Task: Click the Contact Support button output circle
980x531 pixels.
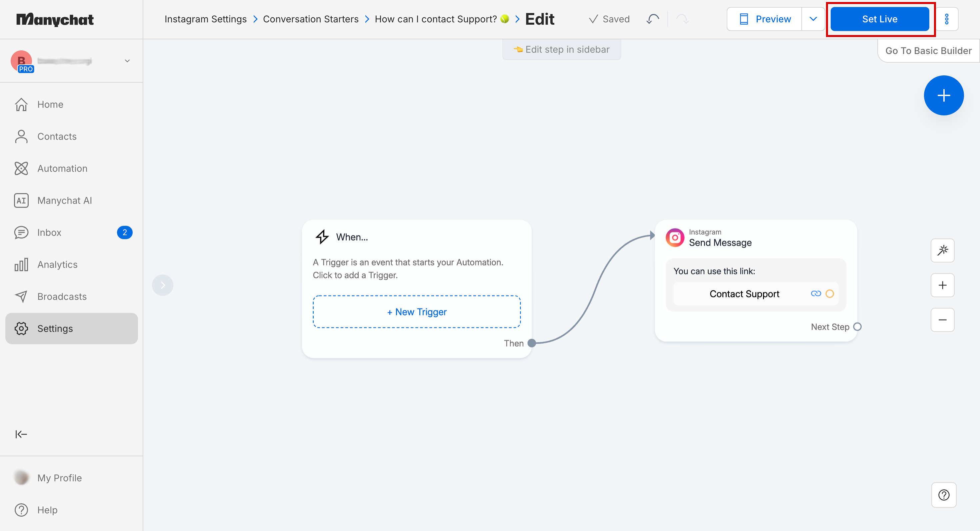Action: 830,294
